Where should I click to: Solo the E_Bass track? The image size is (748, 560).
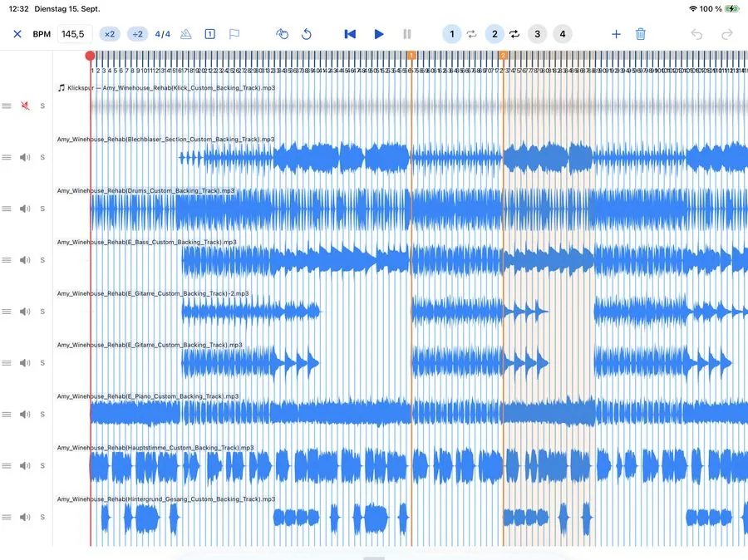point(42,260)
